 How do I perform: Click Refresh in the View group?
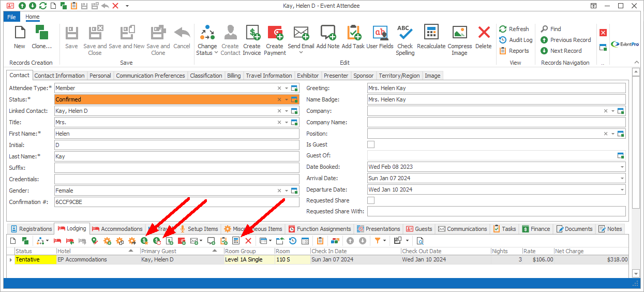514,29
